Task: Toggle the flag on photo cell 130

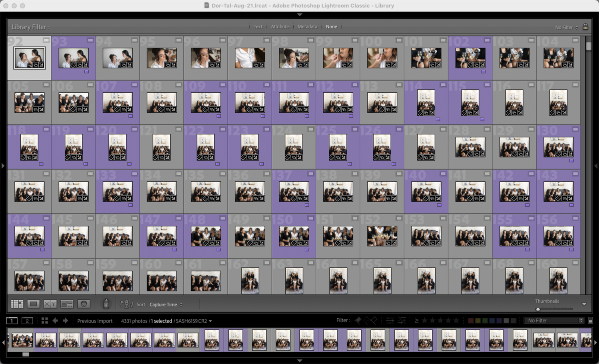Action: (x=575, y=129)
